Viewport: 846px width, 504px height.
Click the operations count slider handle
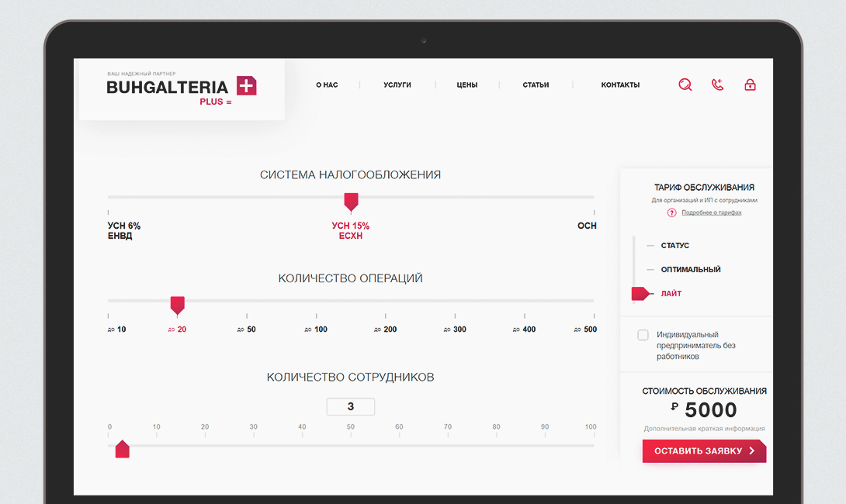[x=177, y=305]
